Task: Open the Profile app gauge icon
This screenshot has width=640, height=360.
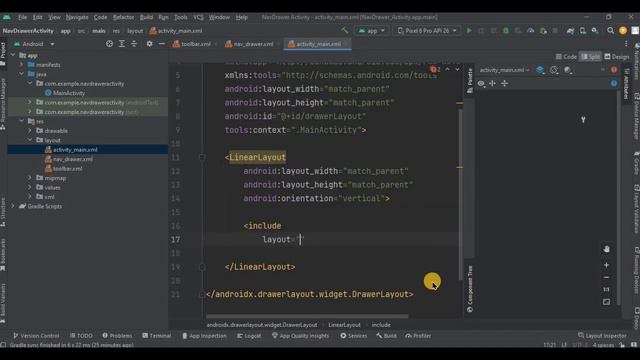Action: [530, 31]
